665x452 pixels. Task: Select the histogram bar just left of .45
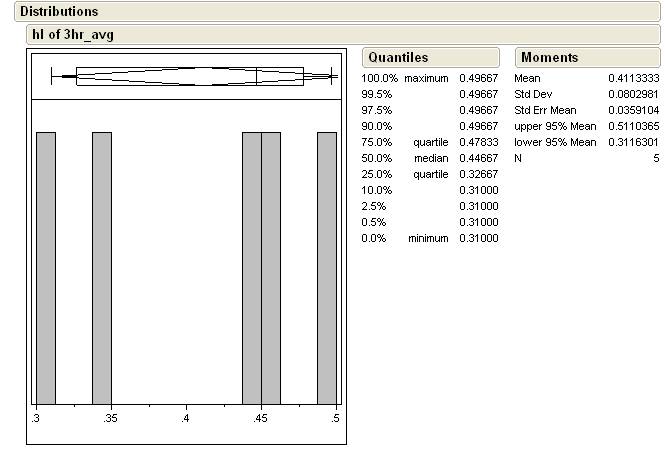[x=251, y=266]
